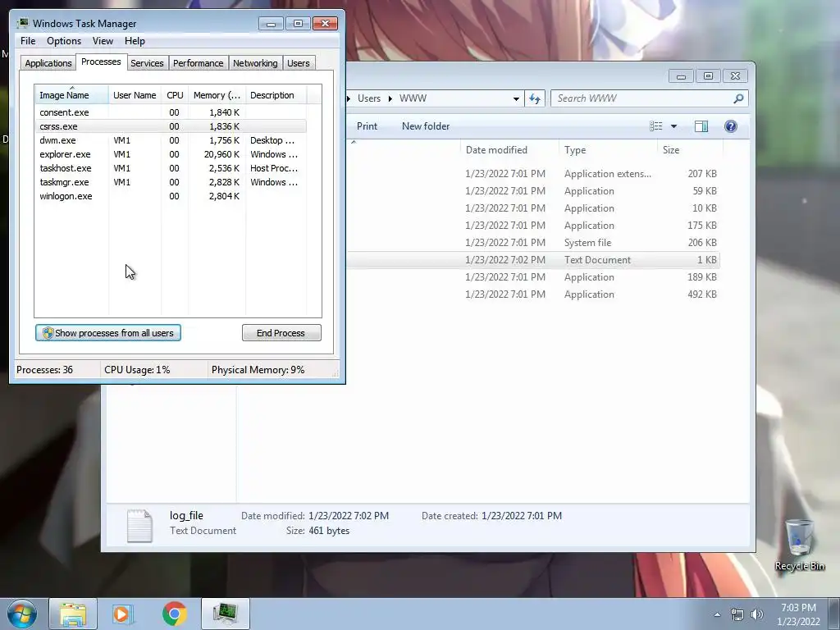Sort files by Date modified column
Image resolution: width=840 pixels, height=630 pixels.
[x=509, y=150]
